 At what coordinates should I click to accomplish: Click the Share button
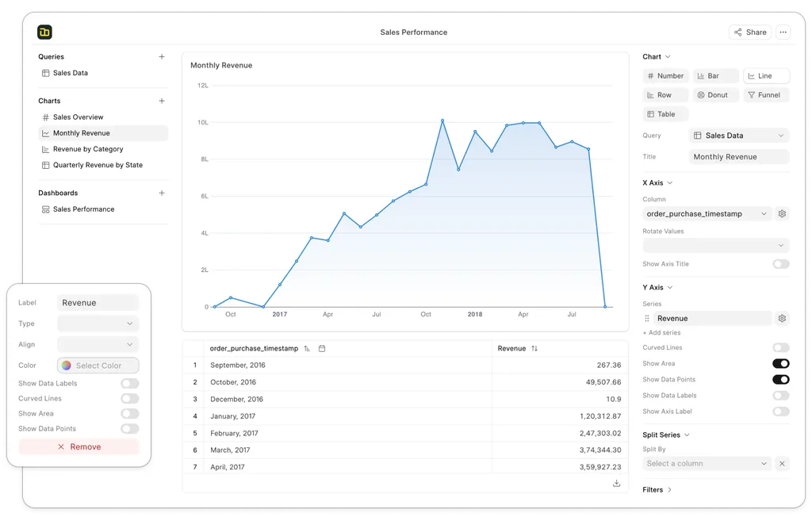pyautogui.click(x=749, y=33)
